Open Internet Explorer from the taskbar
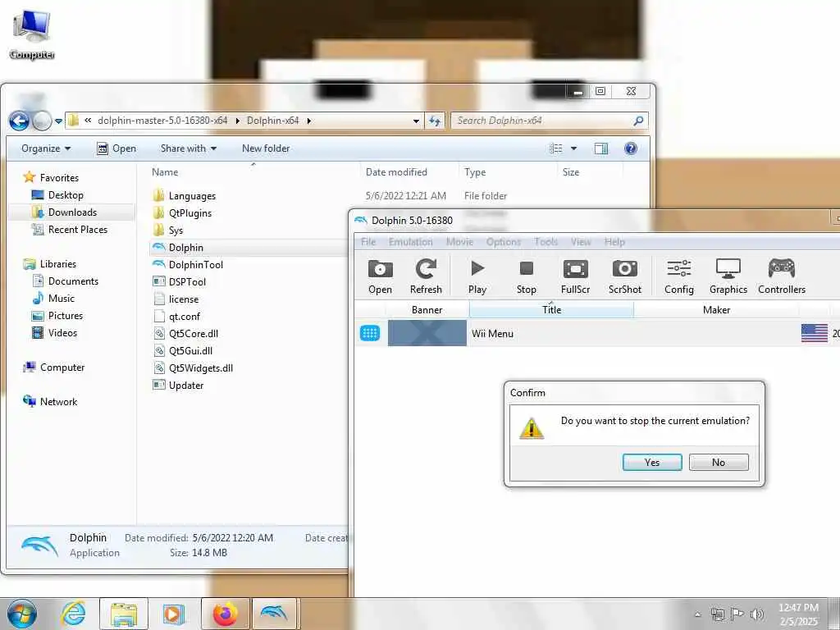 pos(73,614)
